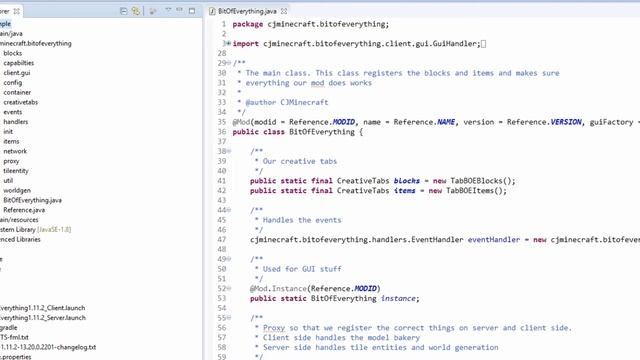640x360 pixels.
Task: Fold the creative tabs comment at line 38
Action: (229, 151)
